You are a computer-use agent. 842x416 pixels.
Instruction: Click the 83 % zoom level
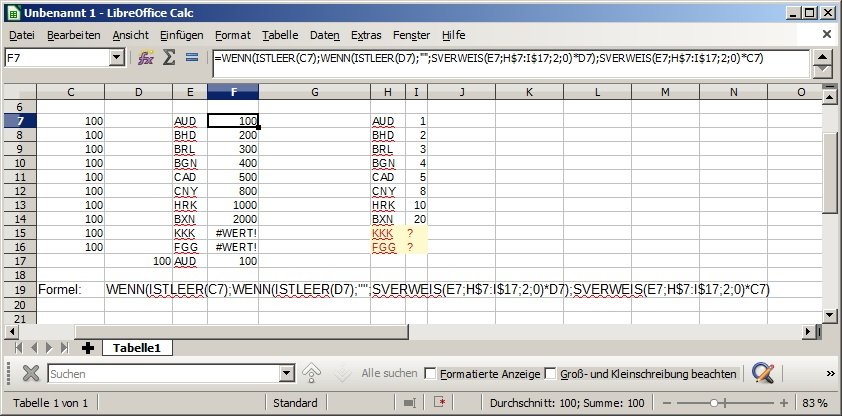(815, 403)
